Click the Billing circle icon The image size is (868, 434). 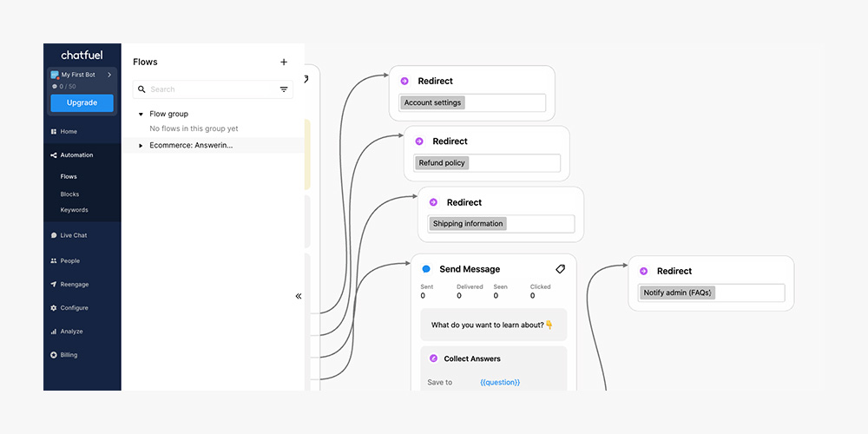(x=54, y=355)
